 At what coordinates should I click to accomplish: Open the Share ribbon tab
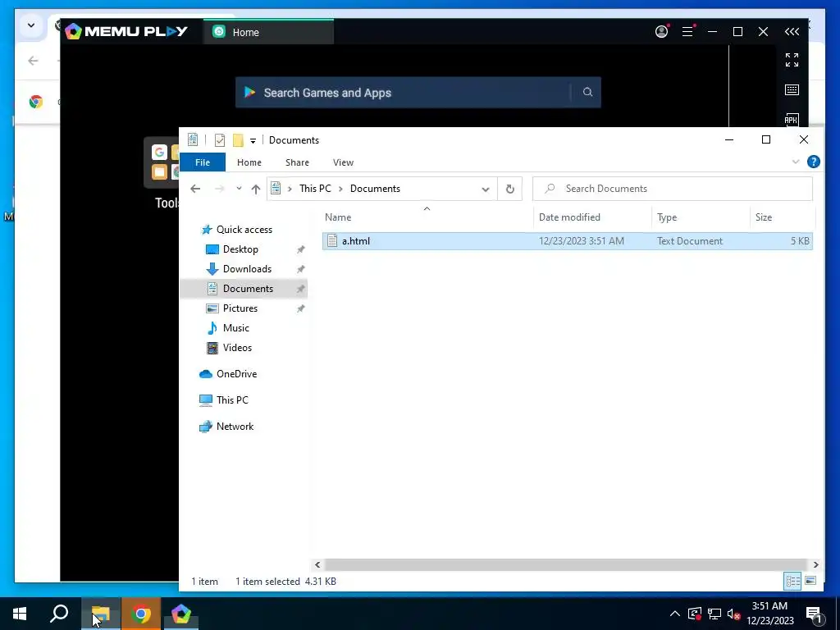(297, 162)
